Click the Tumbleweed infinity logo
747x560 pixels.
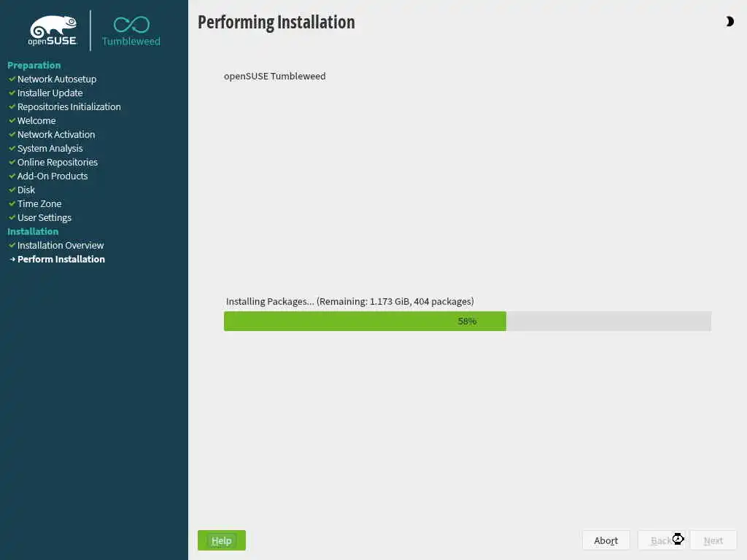click(x=131, y=31)
